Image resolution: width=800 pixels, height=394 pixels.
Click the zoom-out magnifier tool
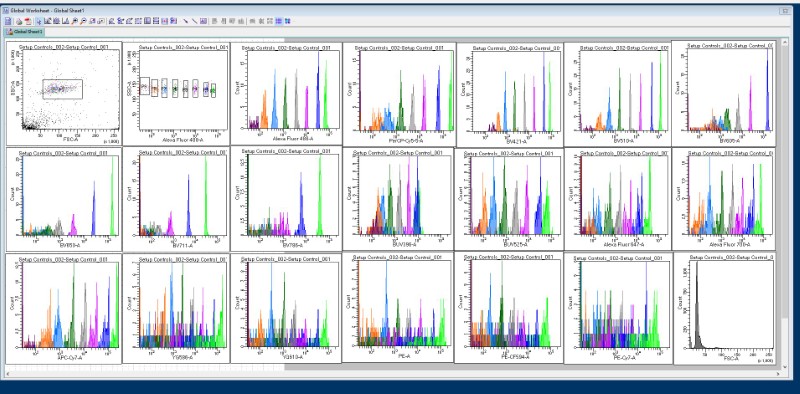(83, 21)
